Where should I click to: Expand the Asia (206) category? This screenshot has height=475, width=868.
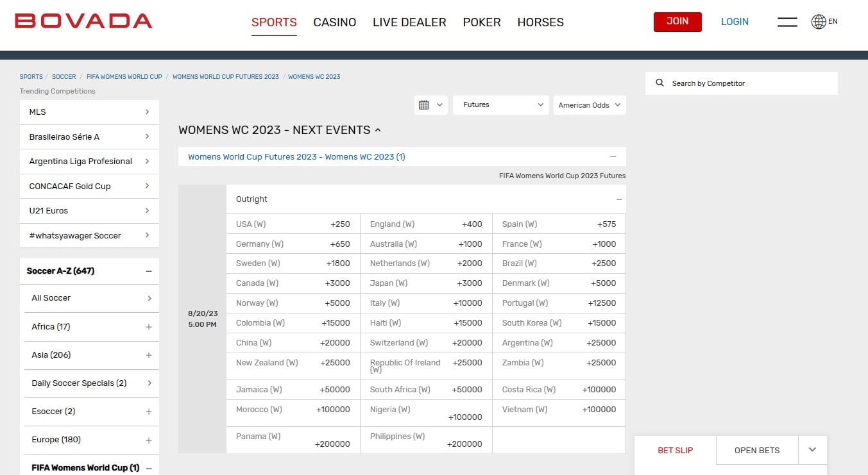click(149, 355)
